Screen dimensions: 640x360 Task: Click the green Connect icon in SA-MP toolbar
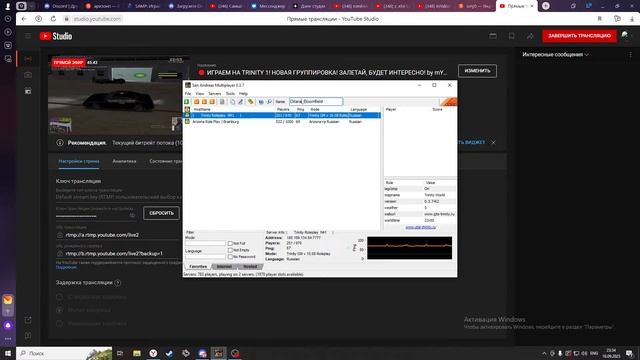[187, 102]
